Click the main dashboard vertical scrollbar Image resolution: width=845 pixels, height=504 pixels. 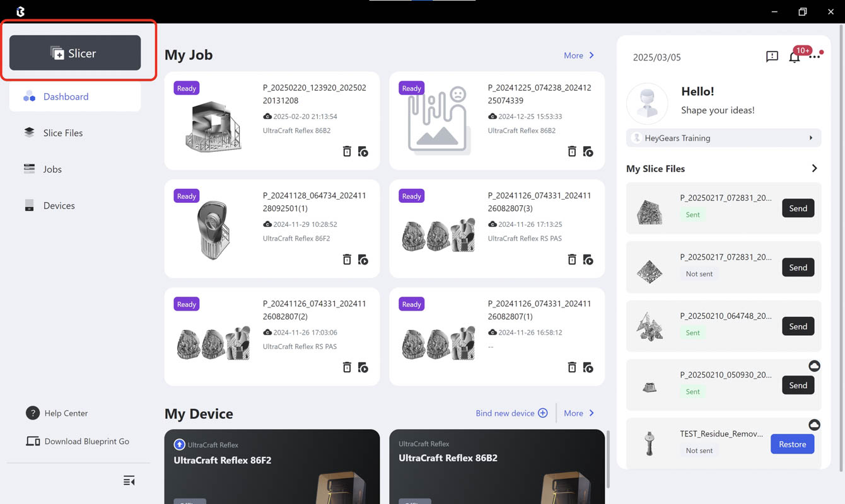coord(608,459)
